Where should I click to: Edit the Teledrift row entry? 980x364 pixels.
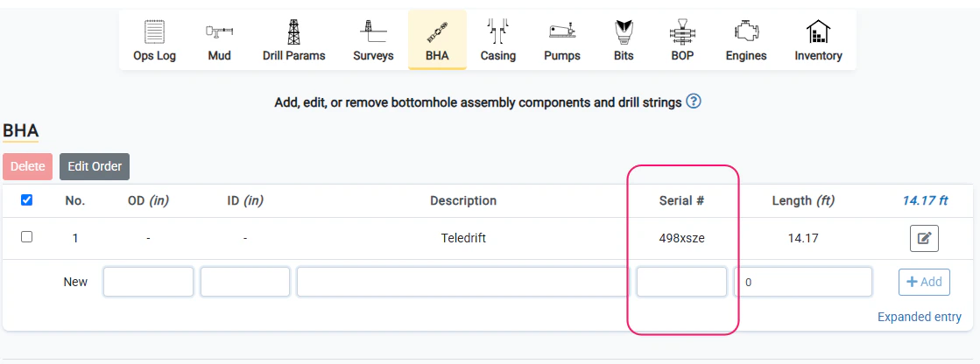pyautogui.click(x=924, y=238)
